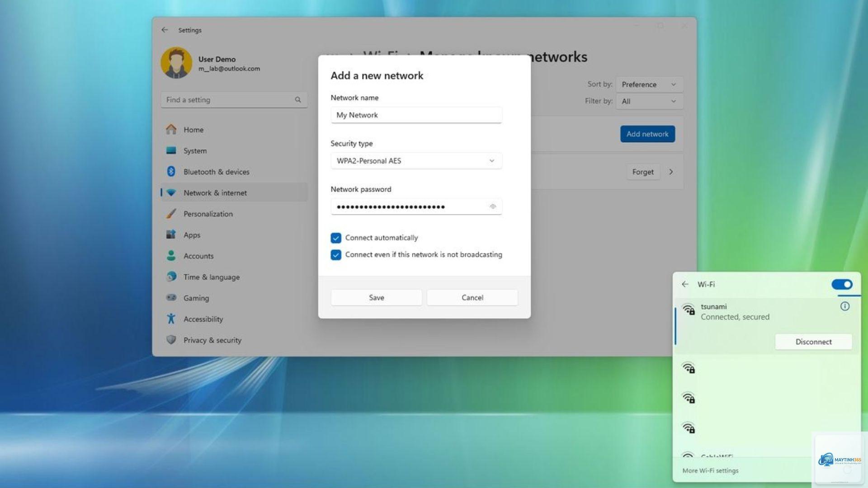This screenshot has width=868, height=488.
Task: Save the new network
Action: tap(377, 297)
